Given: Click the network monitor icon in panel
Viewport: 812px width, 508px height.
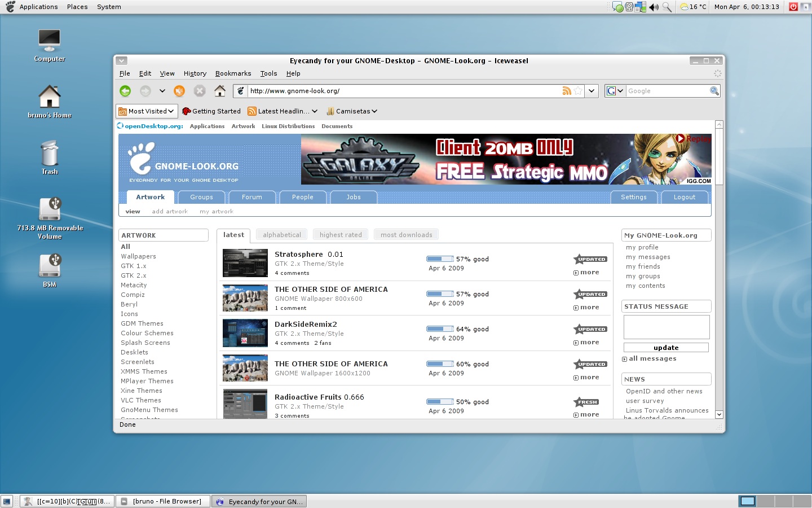Looking at the screenshot, I should (x=640, y=7).
